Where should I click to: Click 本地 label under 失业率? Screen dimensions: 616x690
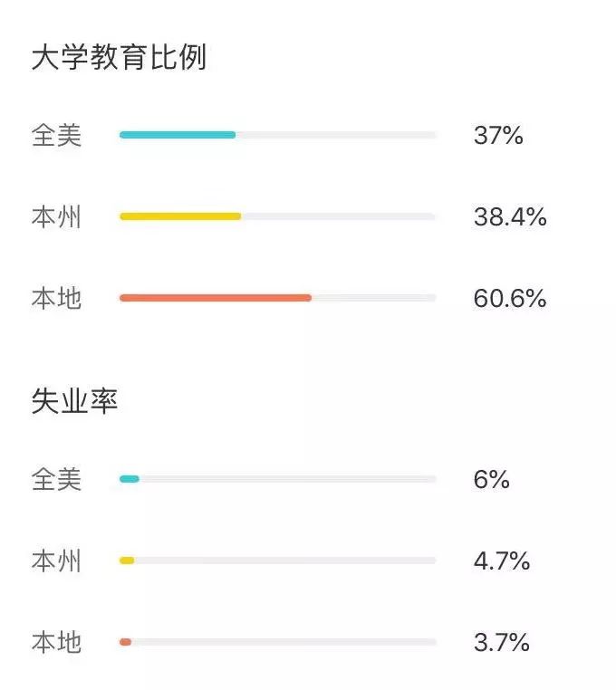click(x=57, y=643)
